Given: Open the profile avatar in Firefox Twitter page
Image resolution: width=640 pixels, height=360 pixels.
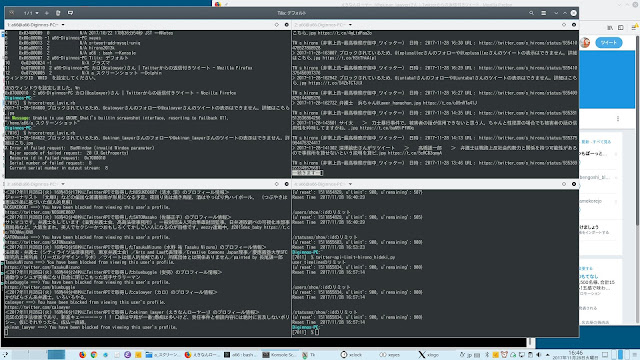Looking at the screenshot, I should pyautogui.click(x=585, y=42).
